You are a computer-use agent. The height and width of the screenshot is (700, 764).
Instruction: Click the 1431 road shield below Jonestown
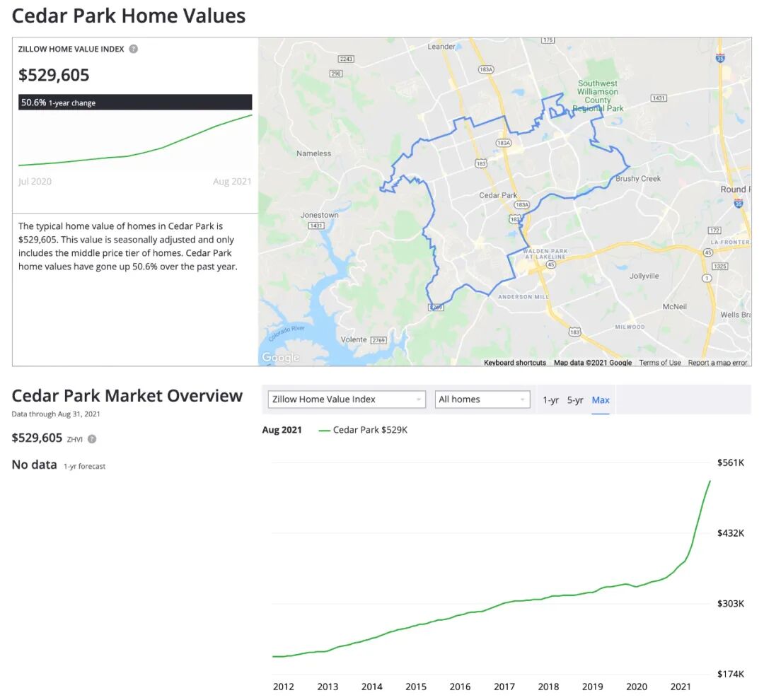316,225
